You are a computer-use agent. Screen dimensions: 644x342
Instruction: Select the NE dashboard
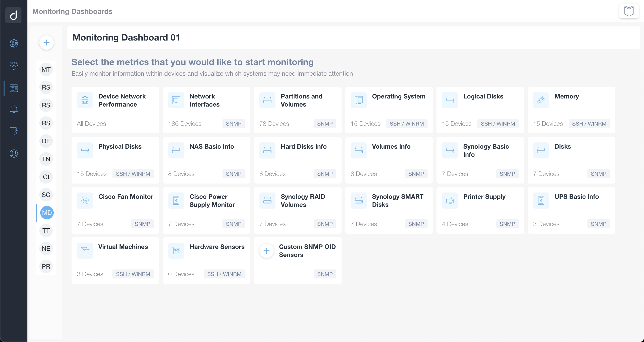point(46,248)
